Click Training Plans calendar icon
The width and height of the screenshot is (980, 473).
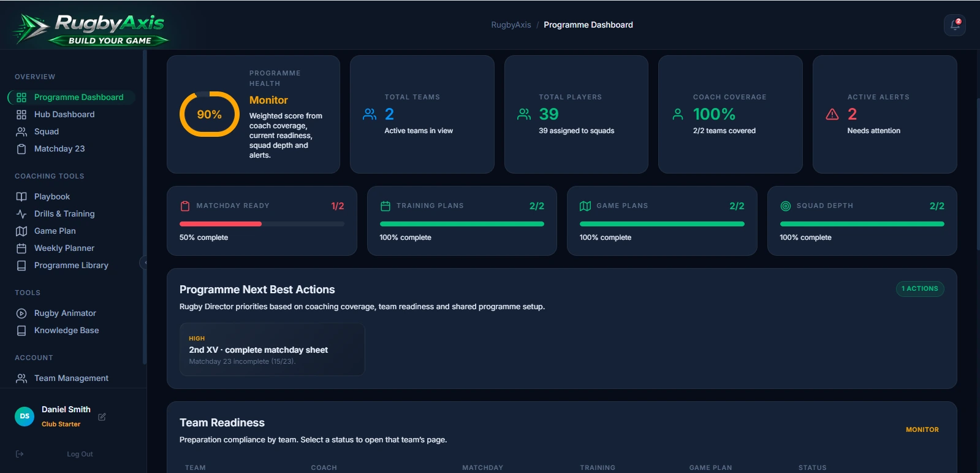pyautogui.click(x=386, y=206)
